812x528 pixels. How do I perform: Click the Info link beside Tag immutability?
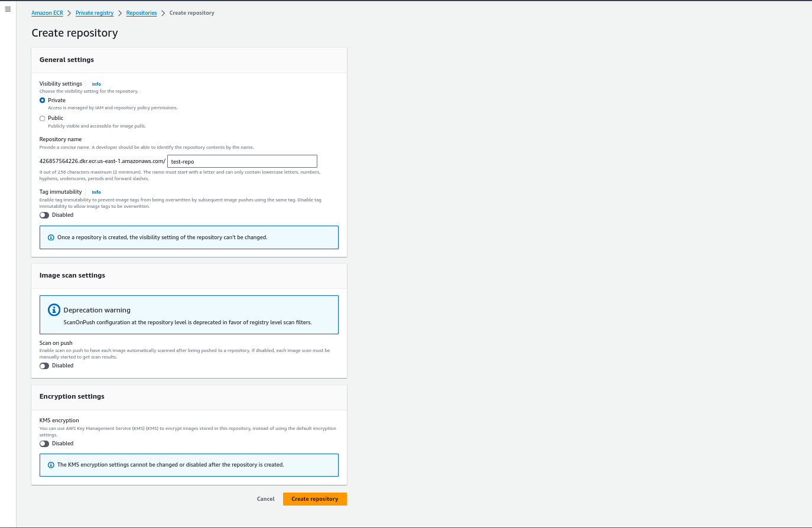(96, 192)
